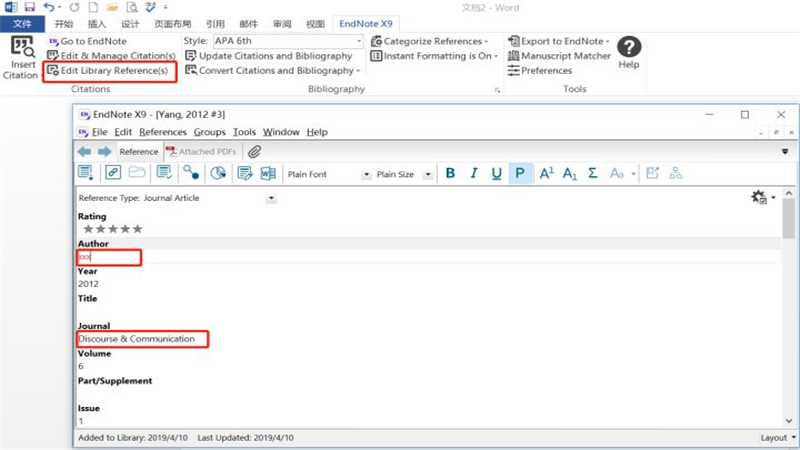
Task: Toggle Bold formatting in EndNote toolbar
Action: (x=450, y=174)
